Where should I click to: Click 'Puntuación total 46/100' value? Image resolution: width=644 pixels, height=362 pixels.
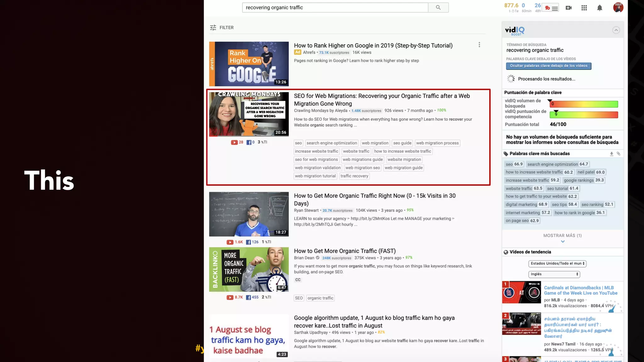coord(558,124)
